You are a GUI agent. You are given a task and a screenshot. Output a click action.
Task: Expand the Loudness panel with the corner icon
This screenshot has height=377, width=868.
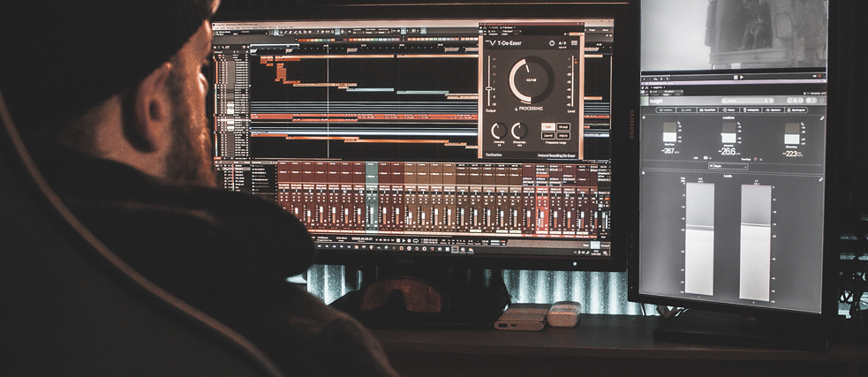click(x=820, y=118)
